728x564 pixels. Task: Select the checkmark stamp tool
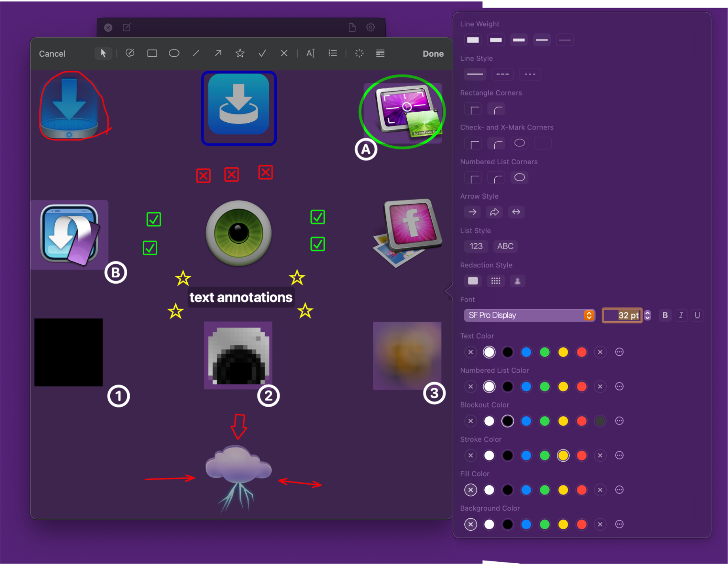(262, 53)
